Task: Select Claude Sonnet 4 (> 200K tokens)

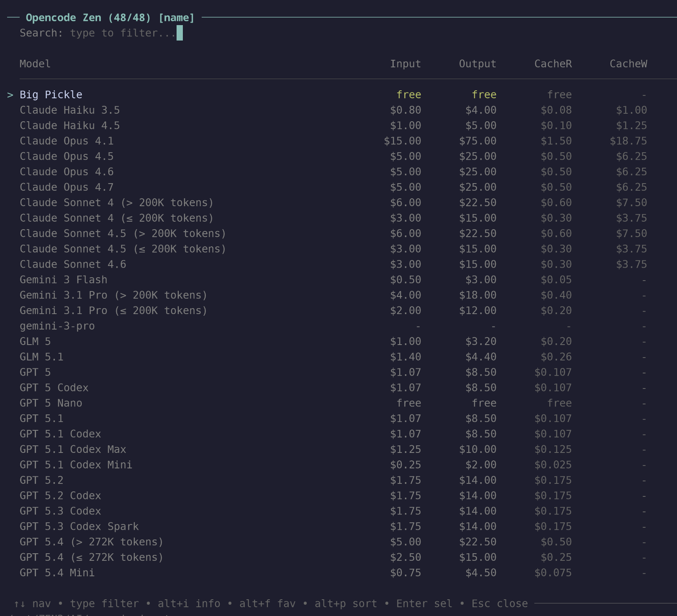Action: 333,203
